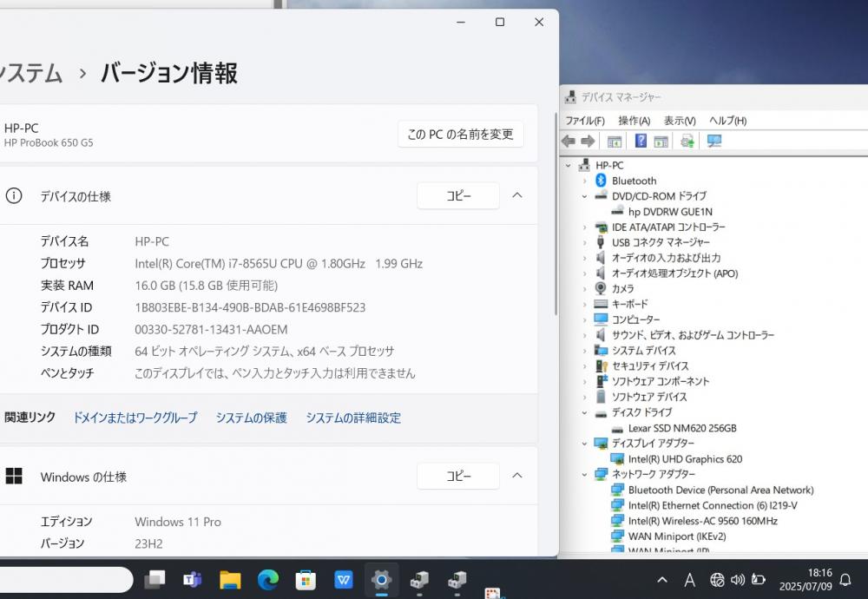This screenshot has width=868, height=599.
Task: Open the notification bell icon
Action: (845, 580)
